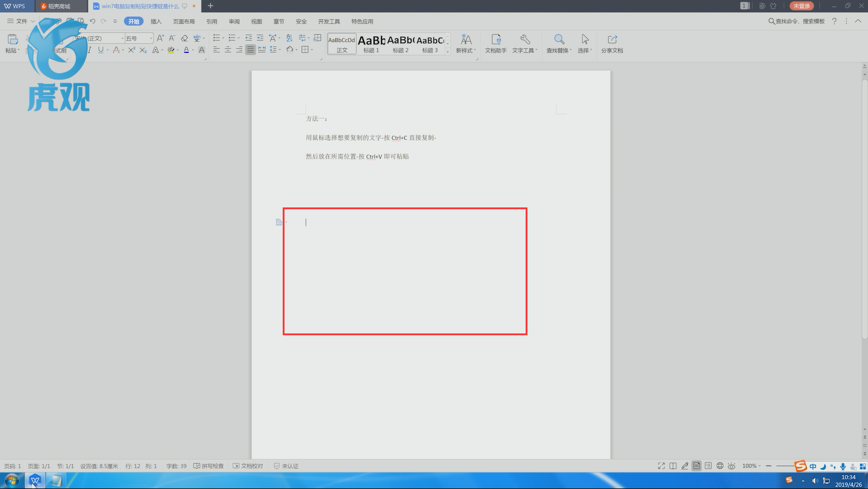
Task: Open the font name dropdown
Action: (x=122, y=38)
